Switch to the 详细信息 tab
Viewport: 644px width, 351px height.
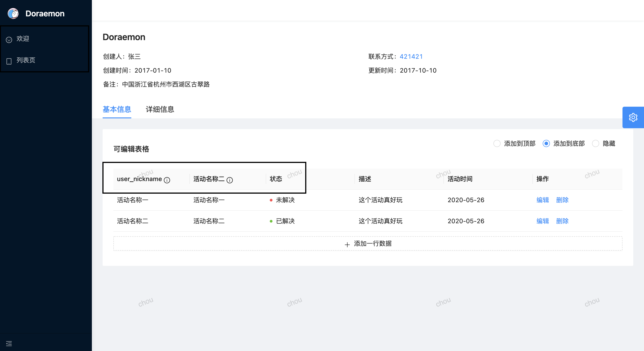pyautogui.click(x=160, y=109)
